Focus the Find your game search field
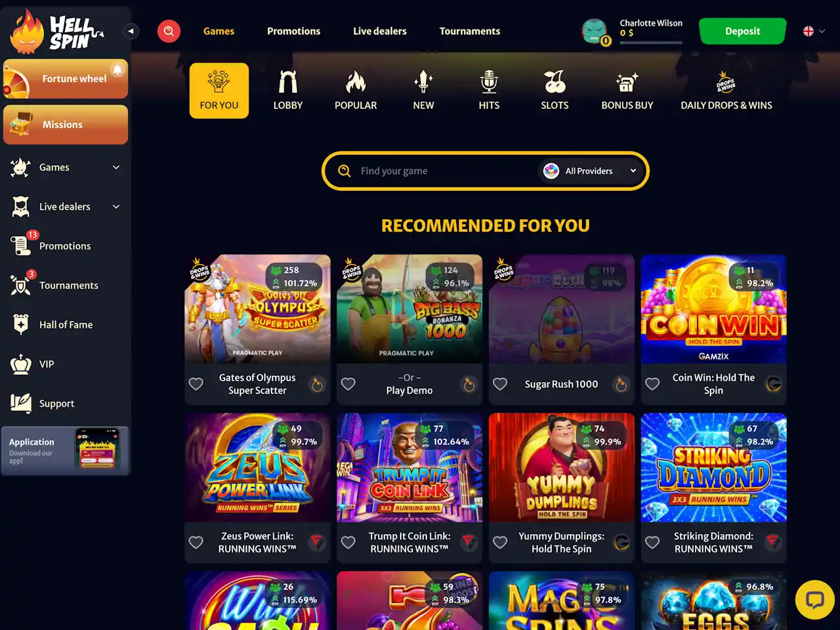Screen dimensions: 840x630 pyautogui.click(x=446, y=171)
